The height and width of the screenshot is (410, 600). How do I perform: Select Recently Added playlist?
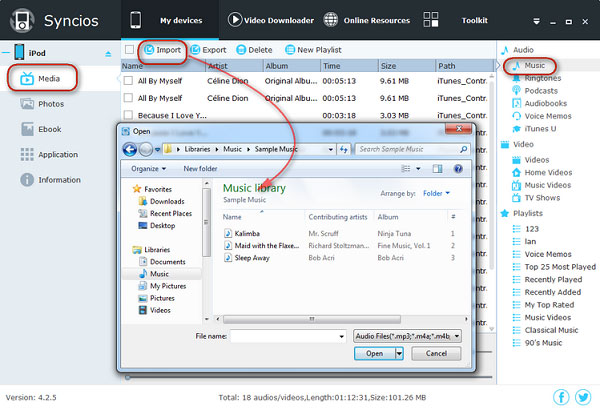[546, 292]
